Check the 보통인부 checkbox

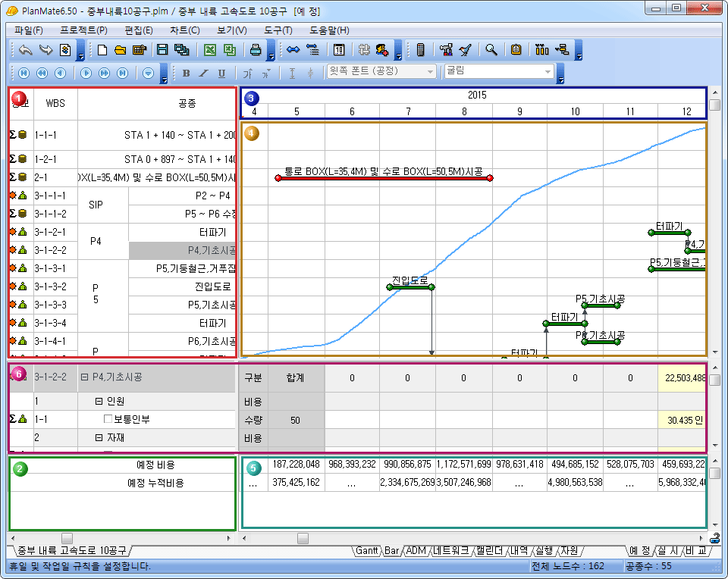(108, 419)
